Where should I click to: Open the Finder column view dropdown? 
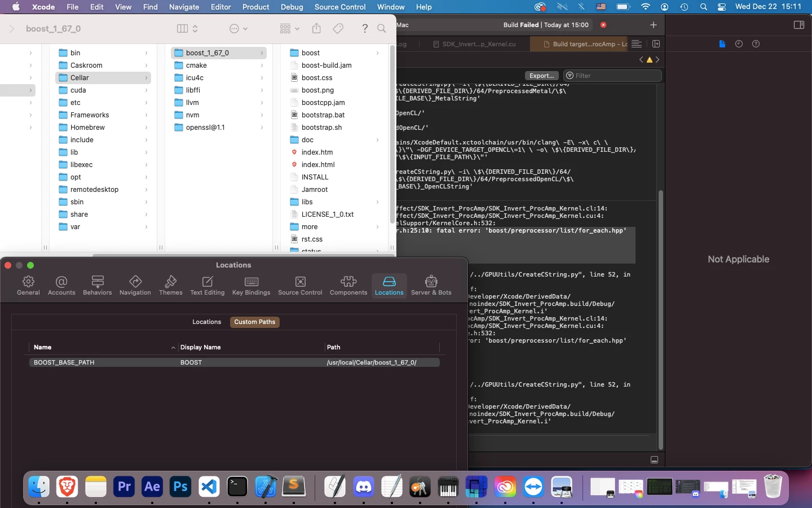188,28
